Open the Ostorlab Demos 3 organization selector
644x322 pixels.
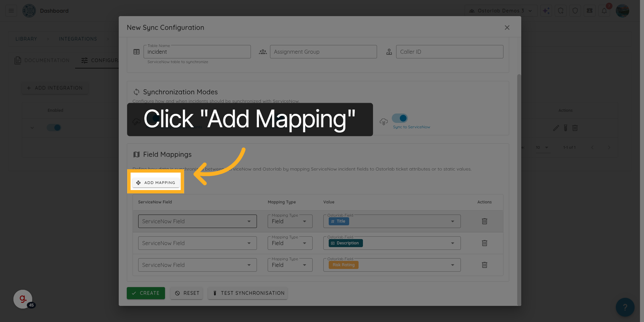[x=500, y=11]
